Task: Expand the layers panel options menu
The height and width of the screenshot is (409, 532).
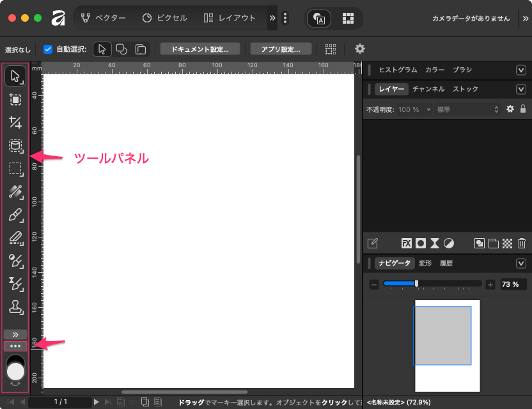Action: (521, 89)
